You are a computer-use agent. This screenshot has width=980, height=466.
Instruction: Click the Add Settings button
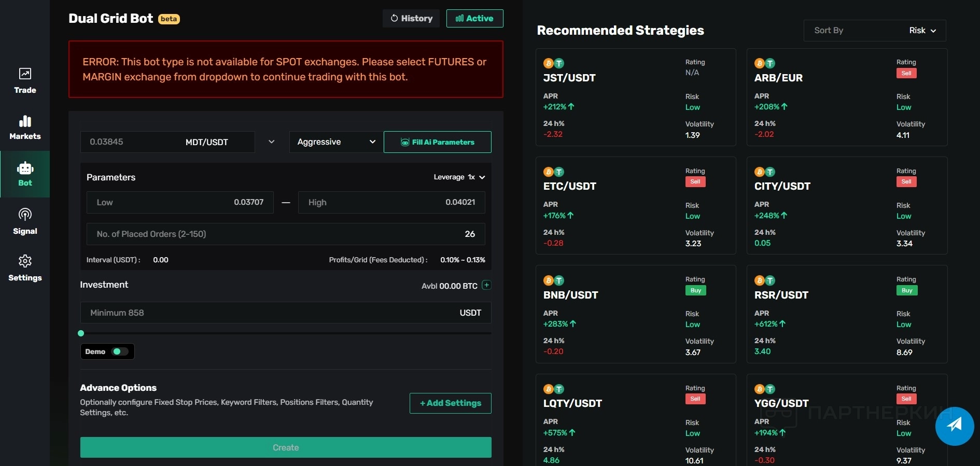click(450, 403)
